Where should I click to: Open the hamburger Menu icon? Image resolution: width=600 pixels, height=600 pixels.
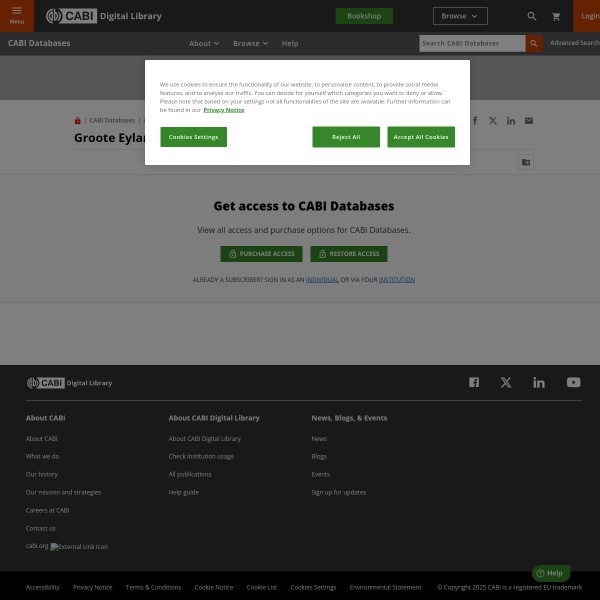coord(17,14)
